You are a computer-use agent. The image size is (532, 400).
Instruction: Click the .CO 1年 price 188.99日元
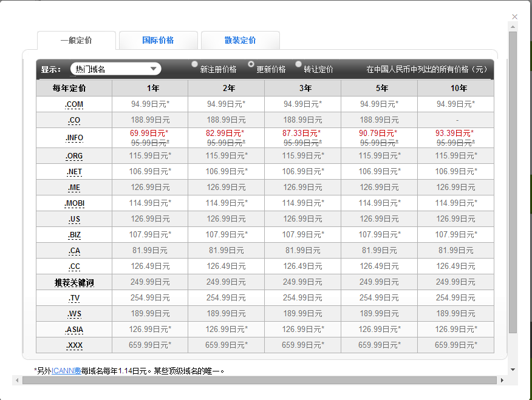pyautogui.click(x=150, y=120)
